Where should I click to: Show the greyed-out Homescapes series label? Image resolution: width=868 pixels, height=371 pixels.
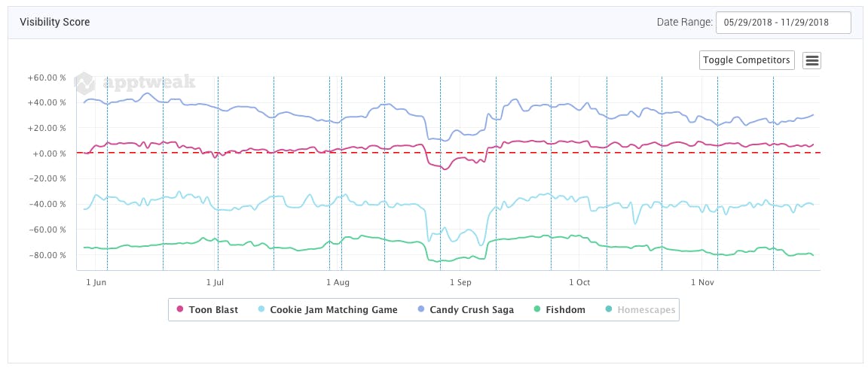coord(646,309)
